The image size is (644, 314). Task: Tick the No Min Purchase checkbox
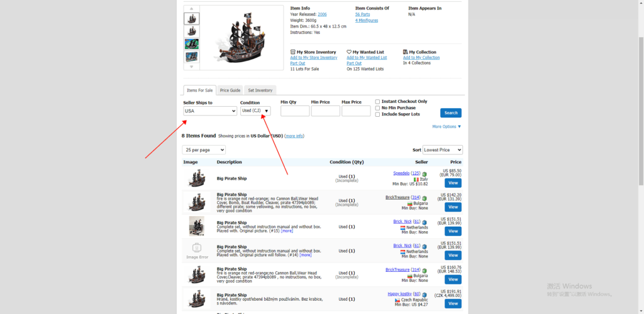[x=377, y=108]
